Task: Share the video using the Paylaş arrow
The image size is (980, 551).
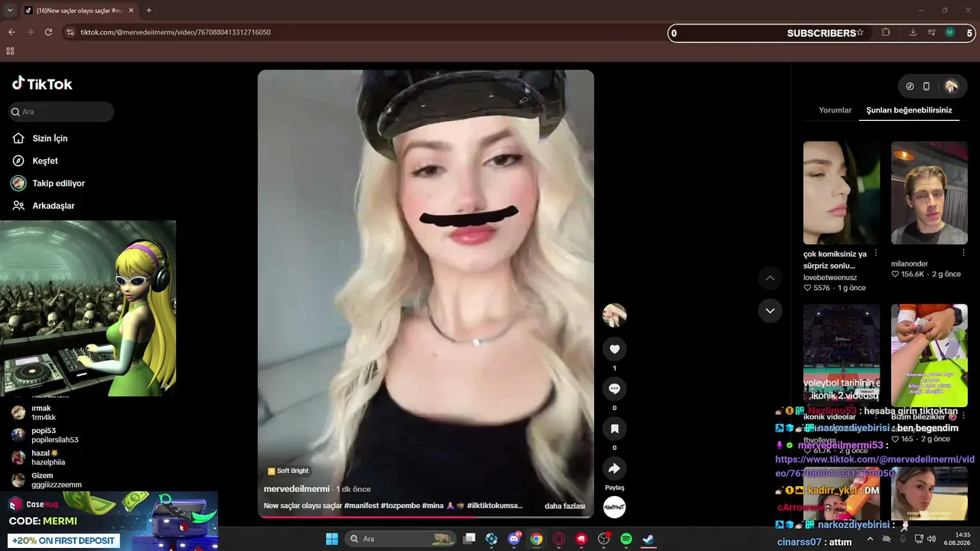Action: tap(614, 468)
